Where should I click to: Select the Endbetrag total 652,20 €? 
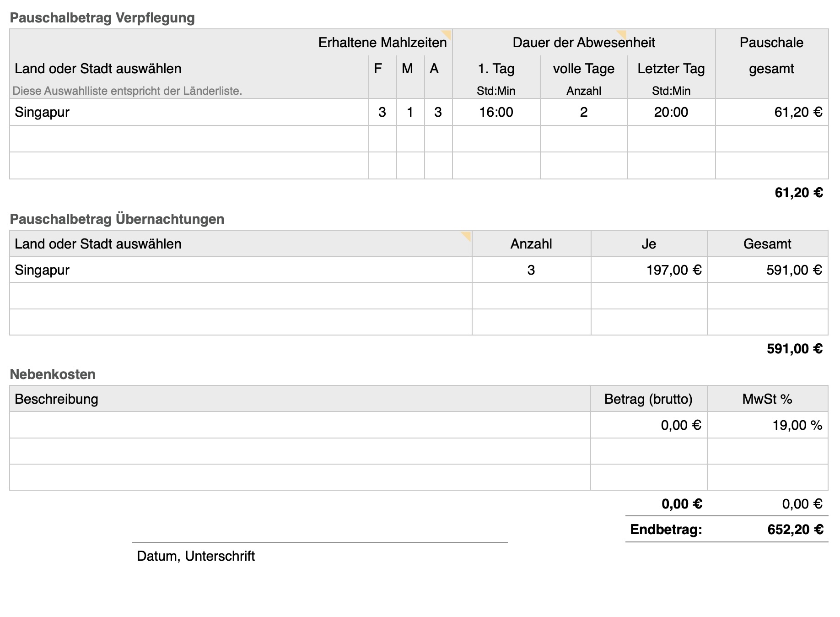[x=795, y=530]
